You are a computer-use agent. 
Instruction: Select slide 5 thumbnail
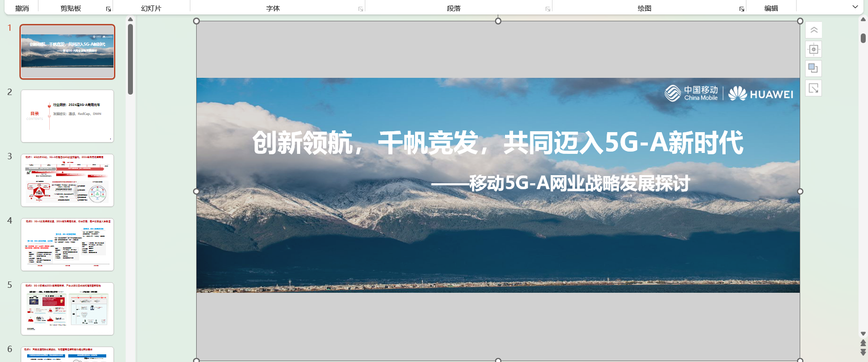coord(67,309)
